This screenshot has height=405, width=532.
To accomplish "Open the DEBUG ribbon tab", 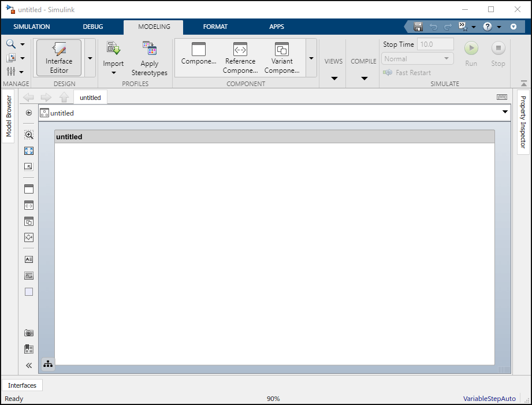I will [x=92, y=27].
